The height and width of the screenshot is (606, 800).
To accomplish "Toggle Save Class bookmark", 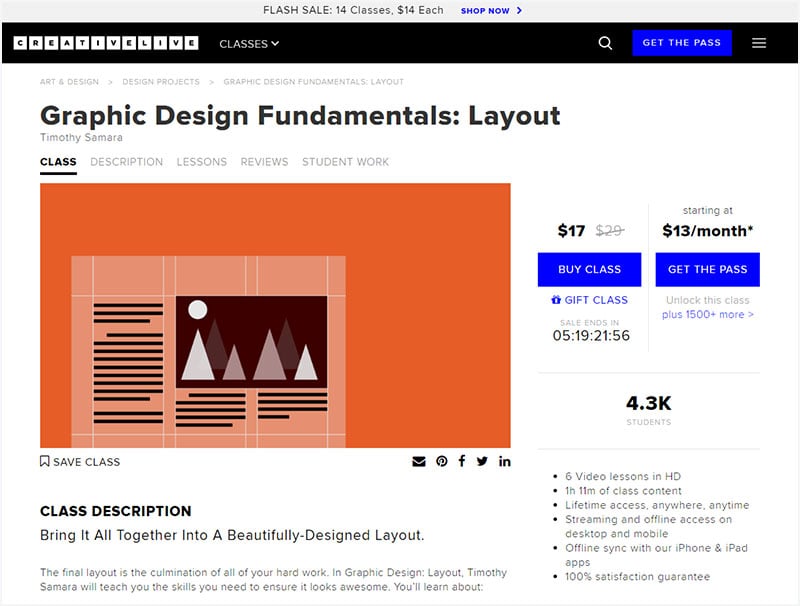I will point(80,462).
